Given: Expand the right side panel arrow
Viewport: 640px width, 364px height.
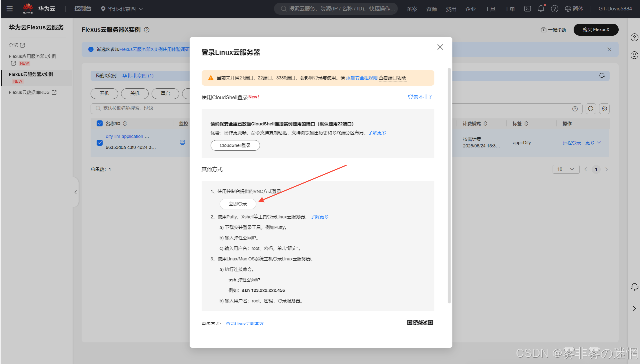Looking at the screenshot, I should (634, 309).
